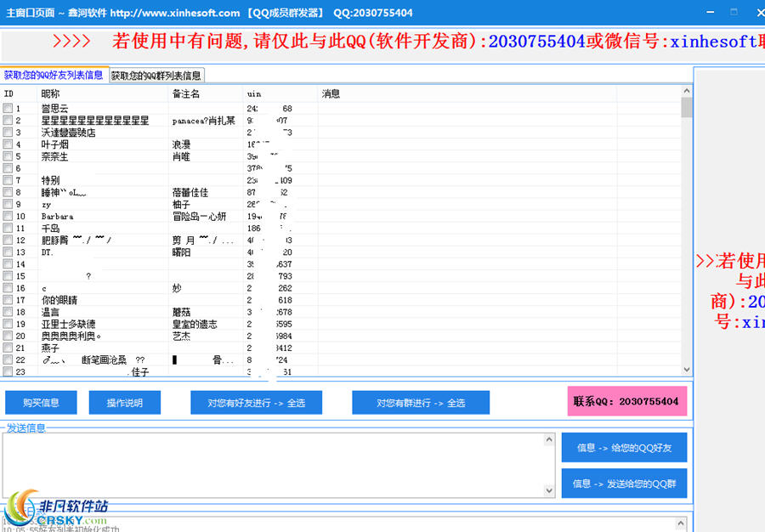The width and height of the screenshot is (765, 532).
Task: Toggle checkbox for row 5 奈奈生
Action: click(x=8, y=156)
